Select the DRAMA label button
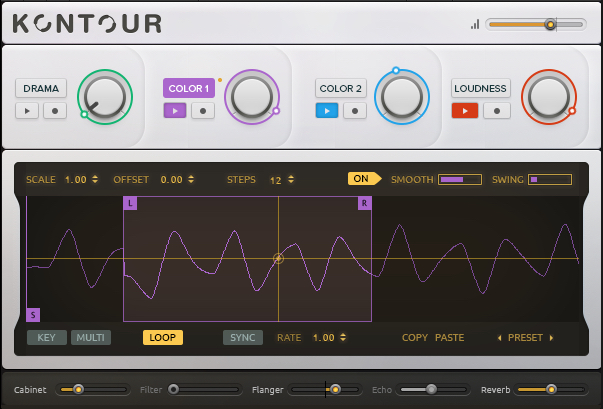603x409 pixels. 41,88
